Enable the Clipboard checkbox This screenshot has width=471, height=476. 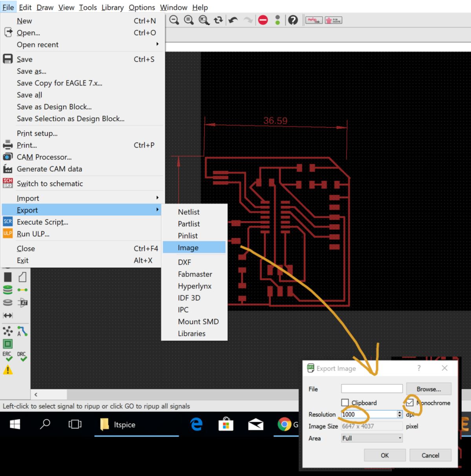point(345,403)
